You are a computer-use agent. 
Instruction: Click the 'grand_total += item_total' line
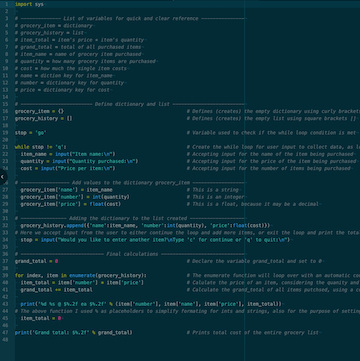click(57, 290)
